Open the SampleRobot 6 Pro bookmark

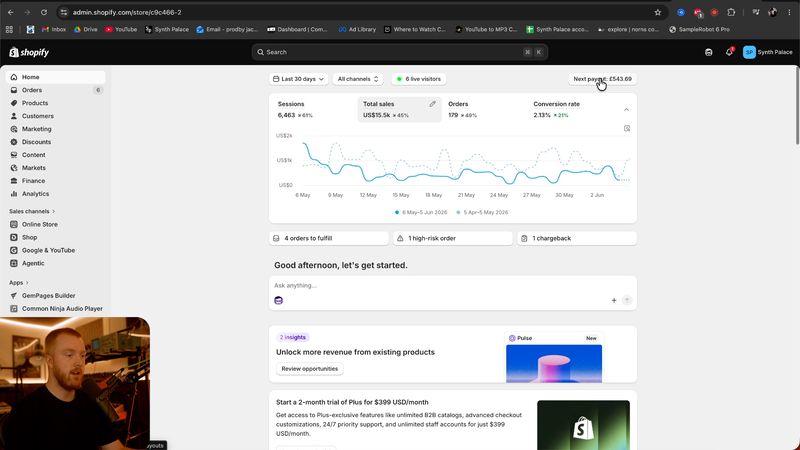[x=699, y=30]
